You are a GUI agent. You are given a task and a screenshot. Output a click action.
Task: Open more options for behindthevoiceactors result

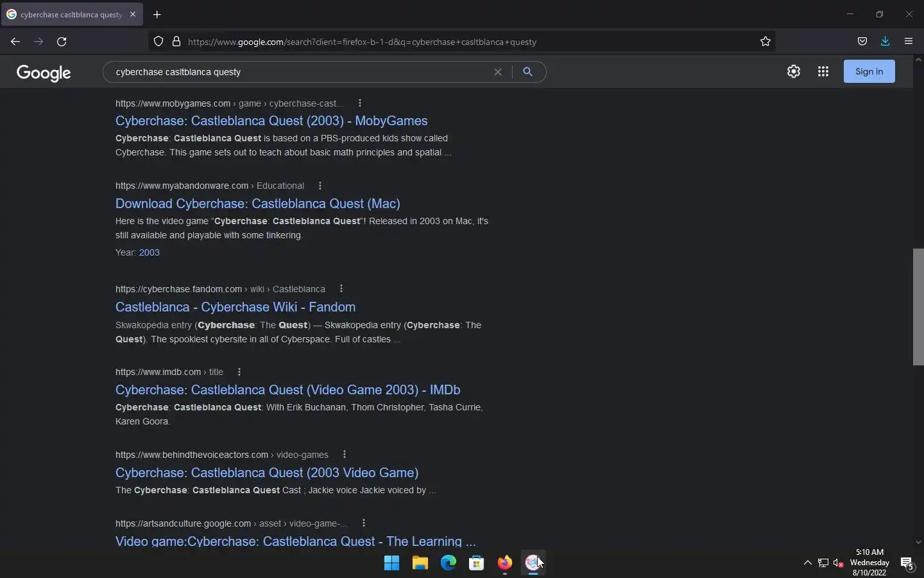[345, 455]
